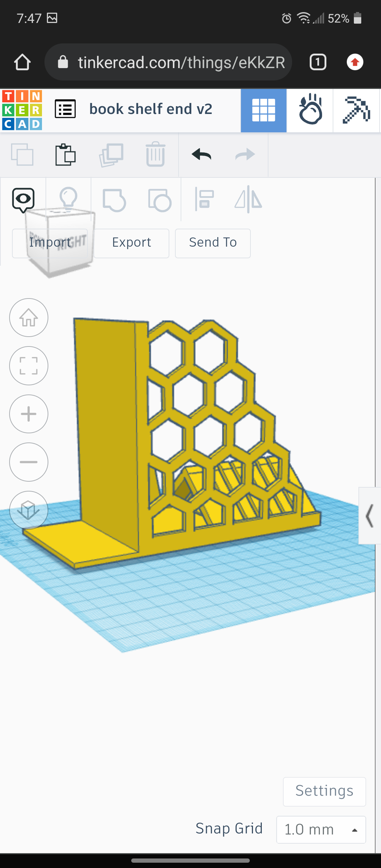Click the Paste clipboard icon
This screenshot has height=868, width=381.
pos(66,155)
